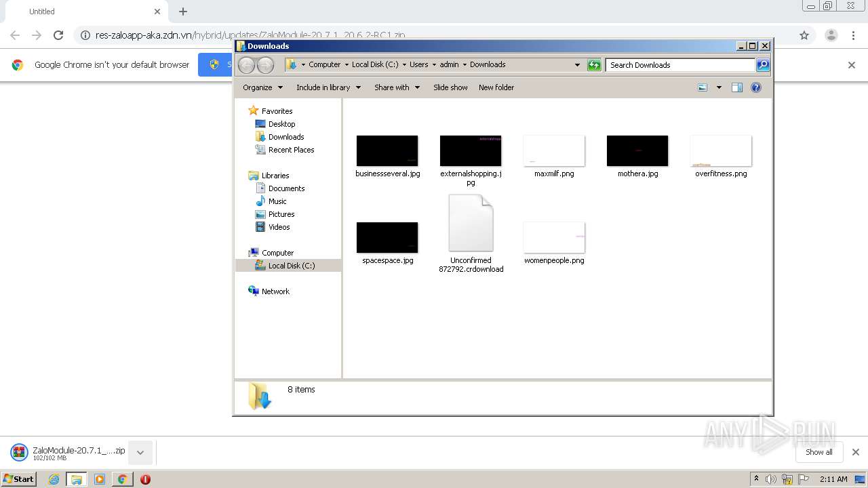Click the Explorer Back navigation arrow

[247, 65]
